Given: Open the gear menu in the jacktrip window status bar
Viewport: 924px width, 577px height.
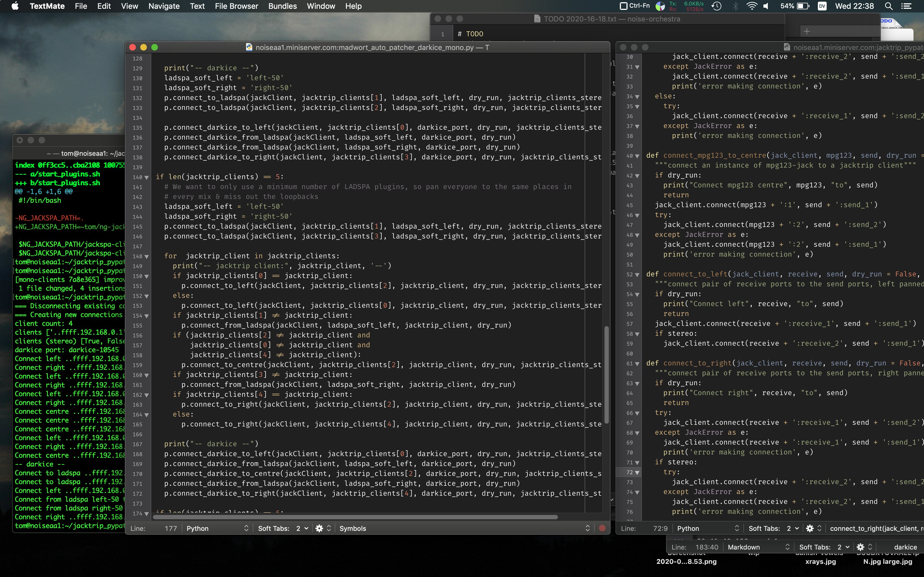Looking at the screenshot, I should point(810,528).
